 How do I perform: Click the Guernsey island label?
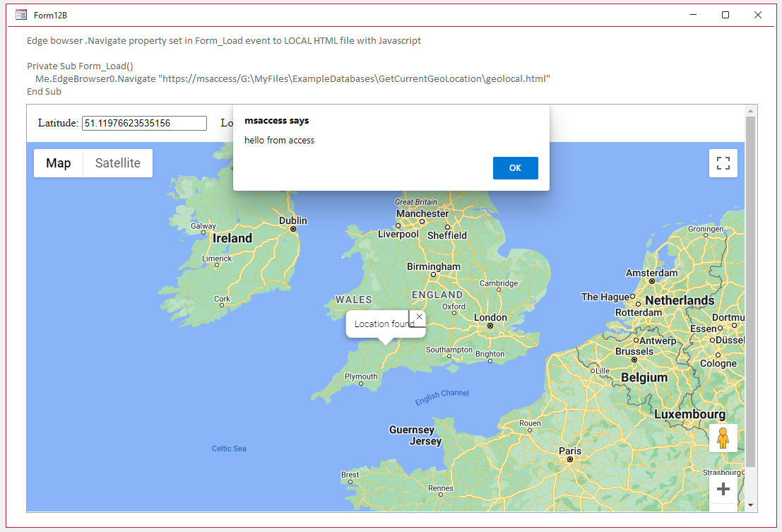click(411, 430)
